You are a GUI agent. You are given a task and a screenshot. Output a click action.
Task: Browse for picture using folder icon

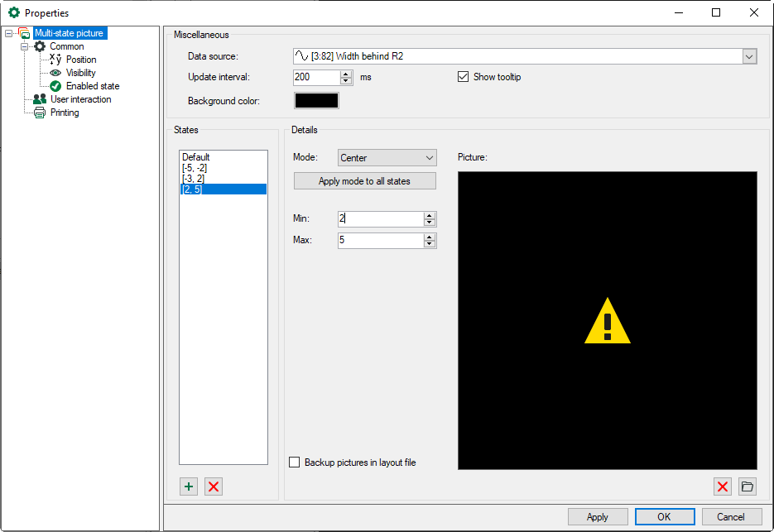click(x=748, y=486)
